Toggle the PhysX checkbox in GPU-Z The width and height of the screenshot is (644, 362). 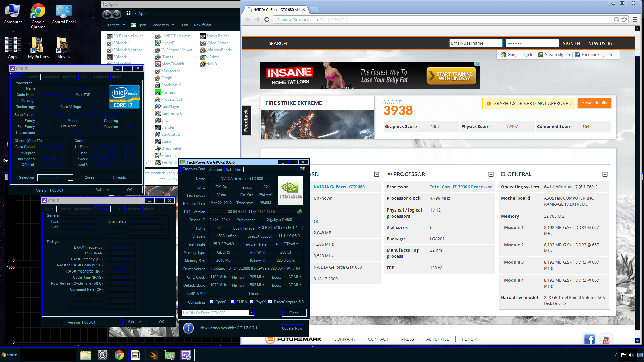(252, 302)
